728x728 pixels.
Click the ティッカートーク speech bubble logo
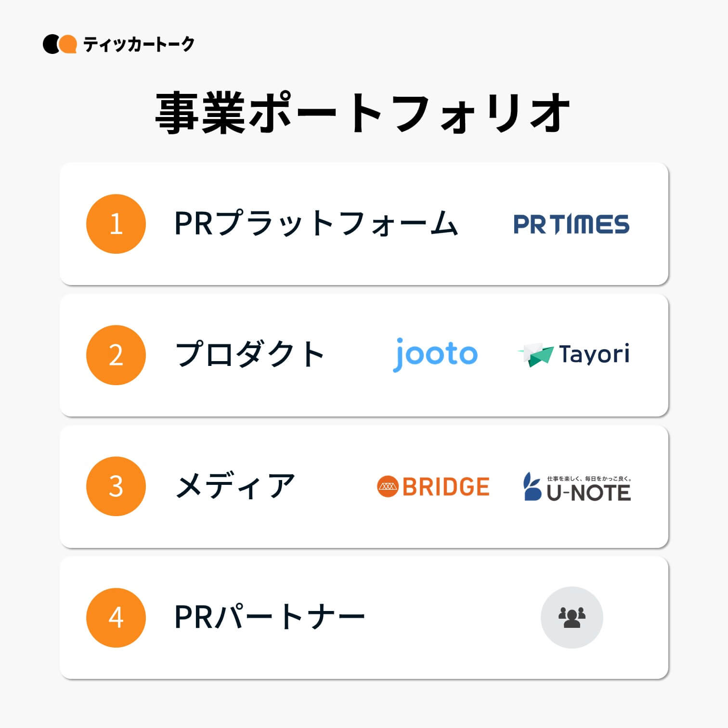pyautogui.click(x=60, y=44)
